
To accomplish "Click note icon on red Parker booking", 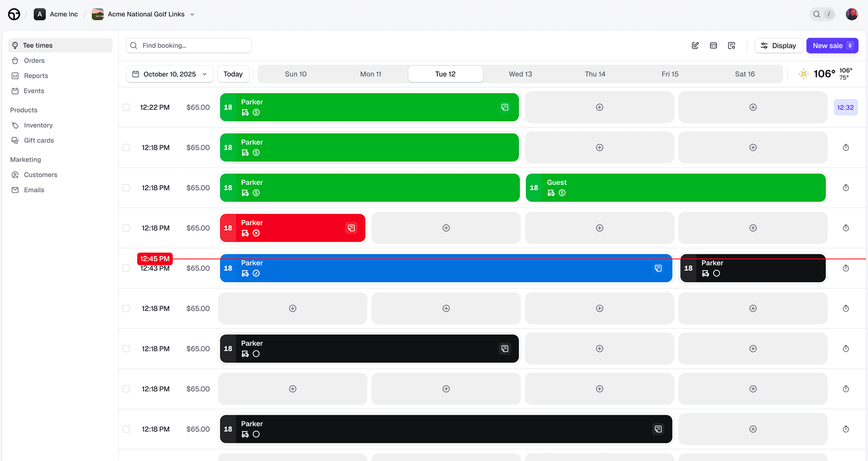I will tap(351, 228).
